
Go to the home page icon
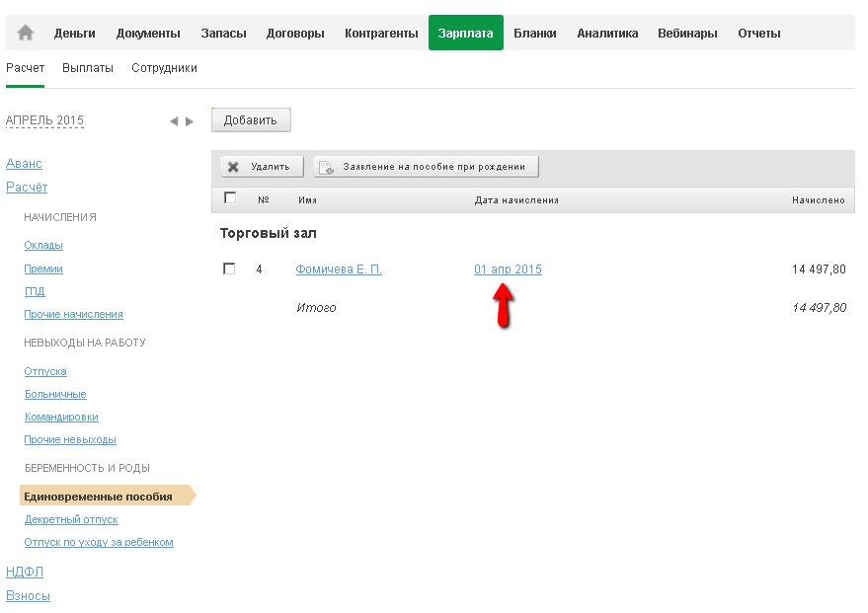[x=26, y=33]
